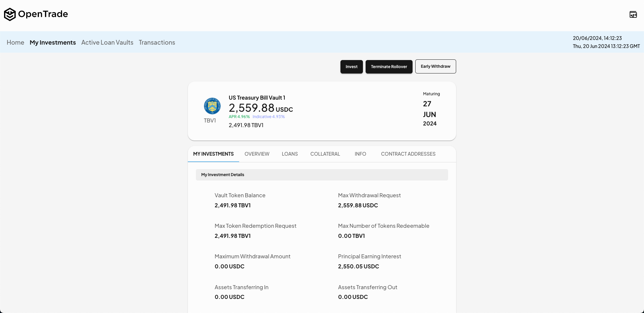Go to the Home nav link

pyautogui.click(x=15, y=42)
